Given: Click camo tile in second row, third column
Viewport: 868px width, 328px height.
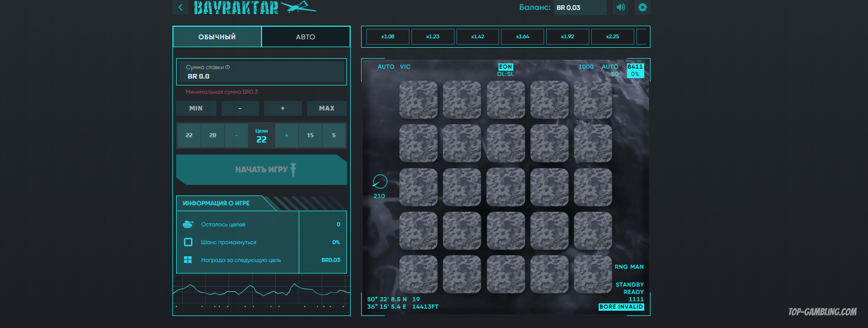Looking at the screenshot, I should click(506, 143).
